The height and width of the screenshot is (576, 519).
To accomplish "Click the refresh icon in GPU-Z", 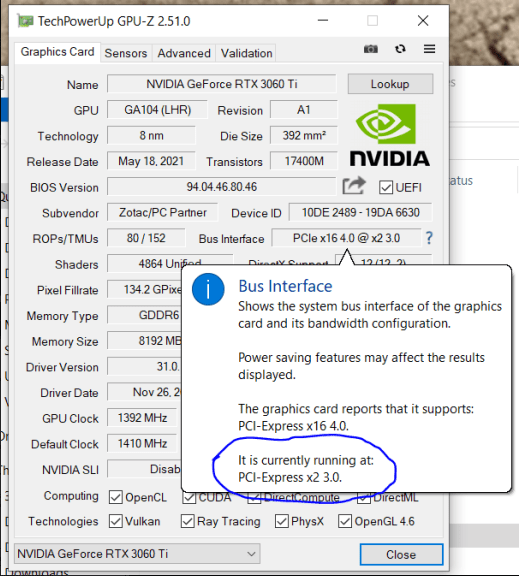I will coord(400,49).
